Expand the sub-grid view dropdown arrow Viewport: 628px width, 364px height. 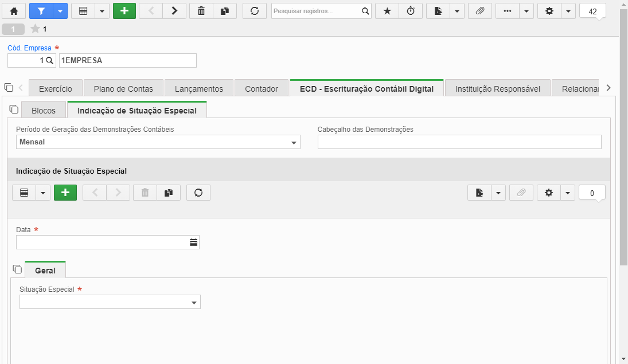tap(43, 193)
